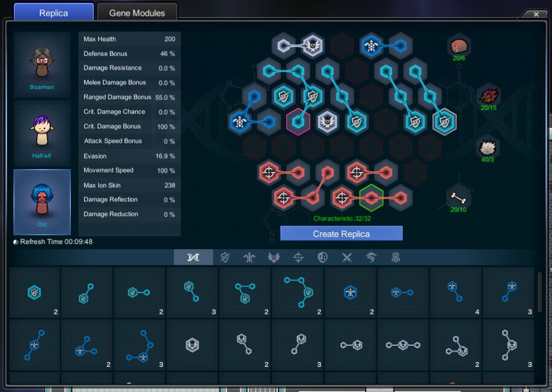Click the raw meat resource icon
The image size is (552, 392).
point(459,45)
